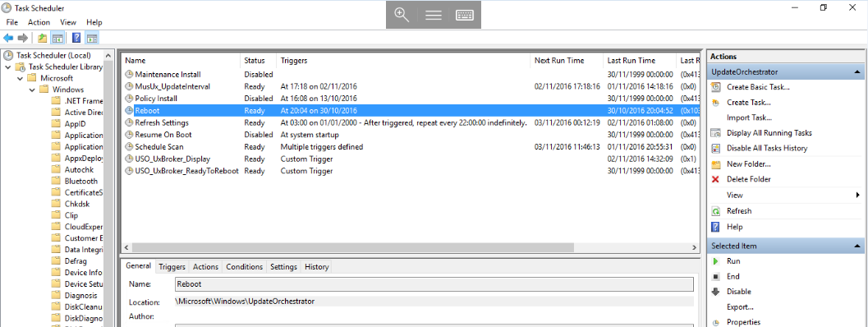
Task: Open the hamburger menu icon at top
Action: 434,15
